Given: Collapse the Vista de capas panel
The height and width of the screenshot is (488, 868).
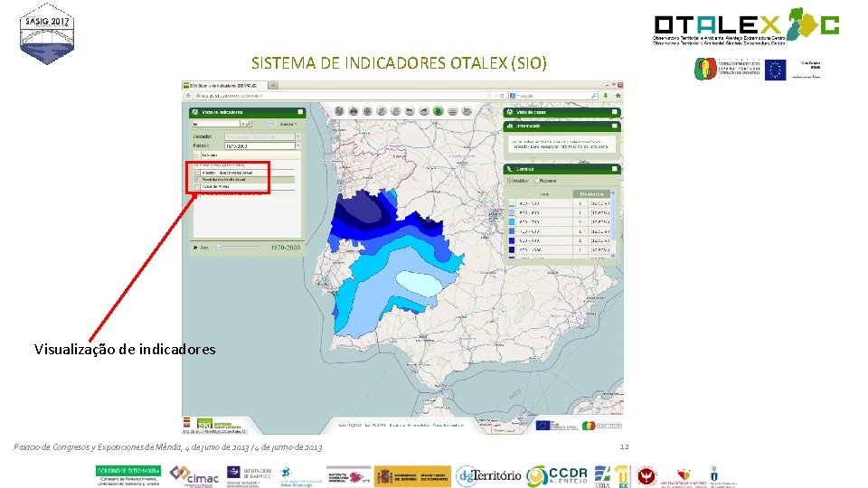Looking at the screenshot, I should (615, 112).
